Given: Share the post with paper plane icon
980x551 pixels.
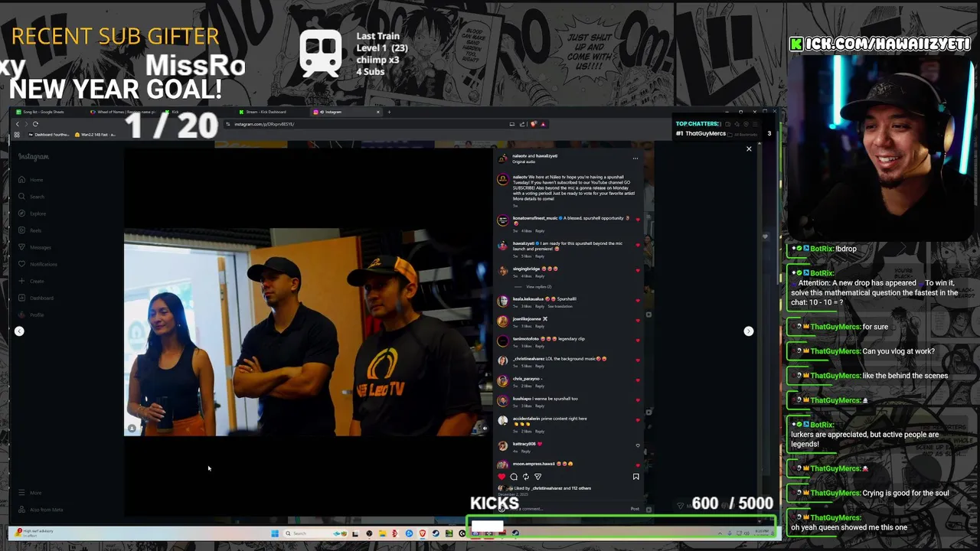Looking at the screenshot, I should 537,477.
